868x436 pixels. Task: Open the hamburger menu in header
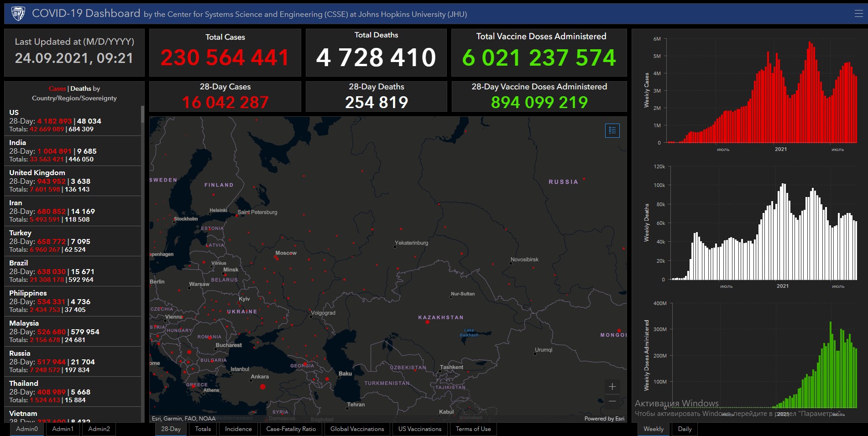858,14
